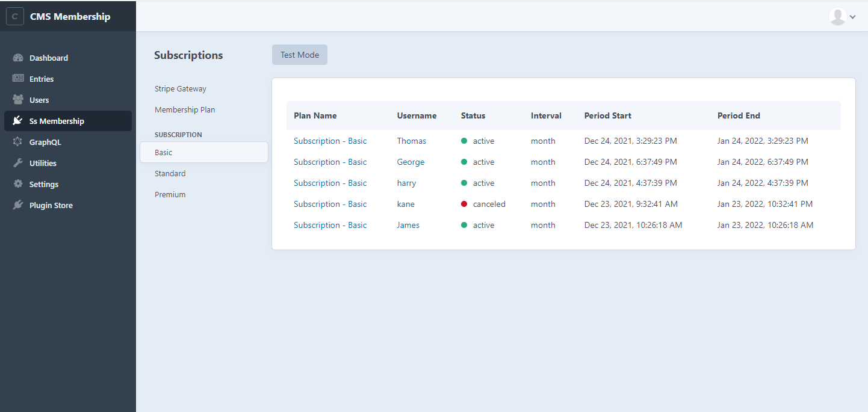
Task: Click the Settings gear icon
Action: (x=18, y=184)
